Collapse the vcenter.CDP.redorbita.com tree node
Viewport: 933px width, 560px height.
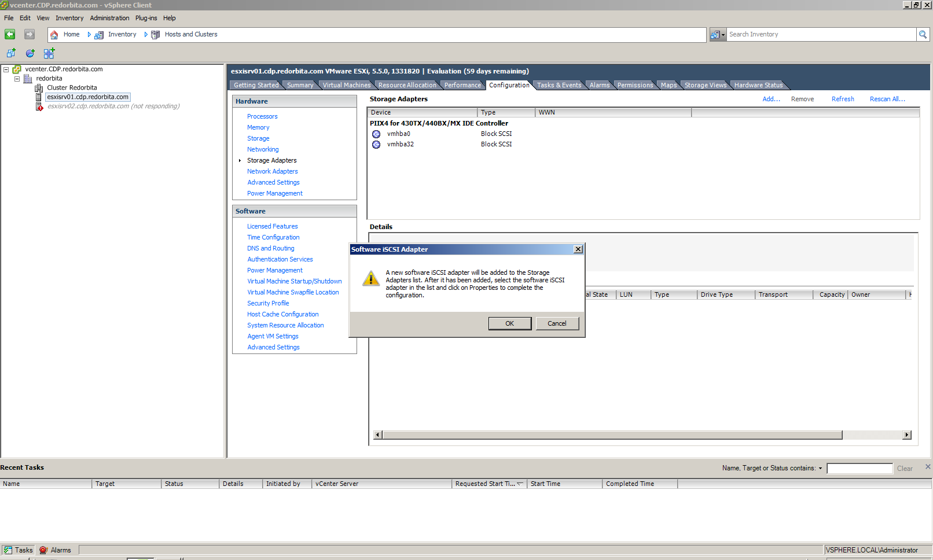pos(6,69)
